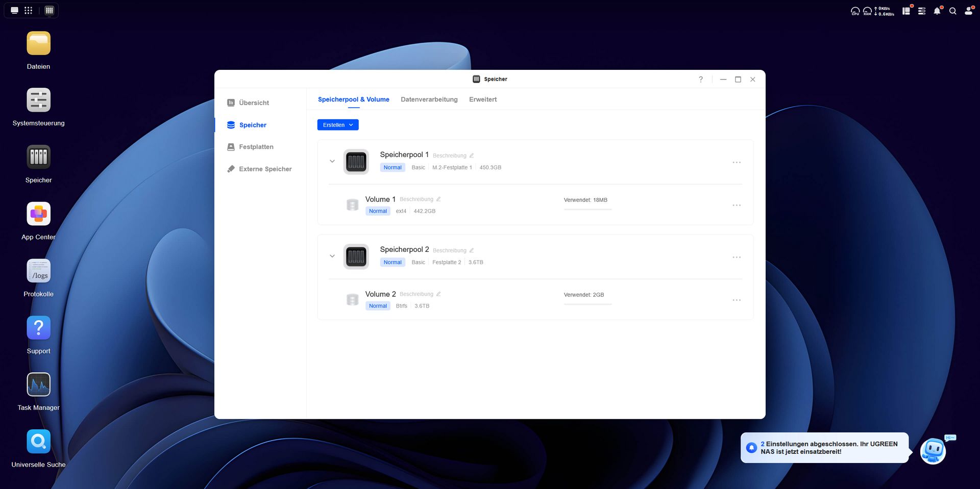Click the Volume 1 usage progress bar
Viewport: 980px width, 489px height.
tap(587, 209)
